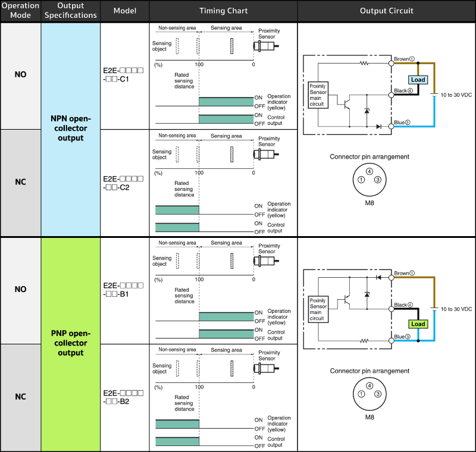Click the 10 to 30 VDC label in the PNP circuit
The width and height of the screenshot is (476, 452).
[x=456, y=309]
